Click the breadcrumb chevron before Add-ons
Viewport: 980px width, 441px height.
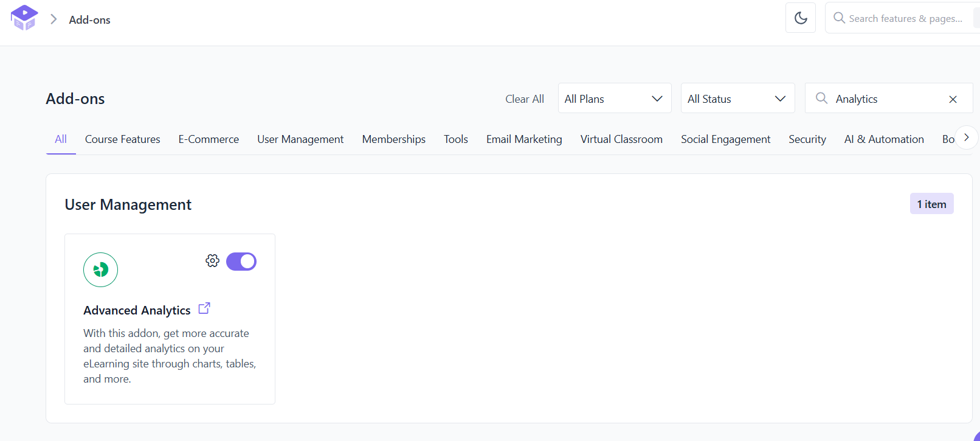click(x=53, y=19)
